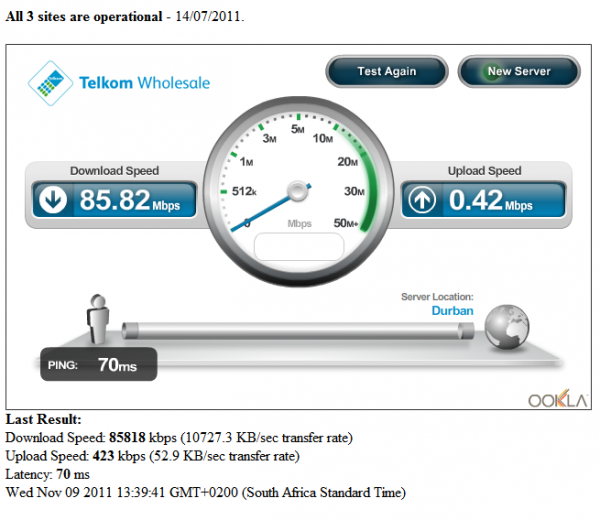This screenshot has height=520, width=600.
Task: Click the Last Result heading
Action: [43, 419]
